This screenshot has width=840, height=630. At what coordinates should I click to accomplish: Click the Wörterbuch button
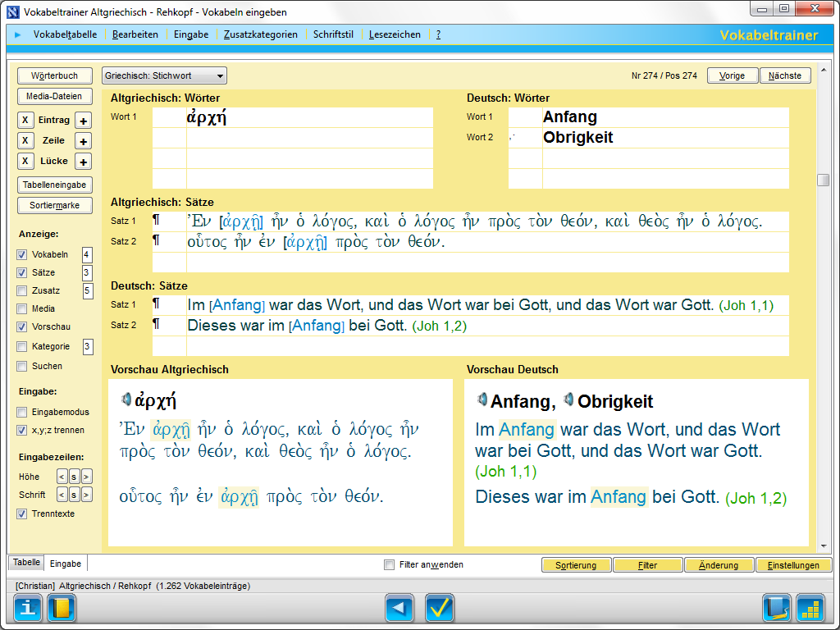(55, 75)
